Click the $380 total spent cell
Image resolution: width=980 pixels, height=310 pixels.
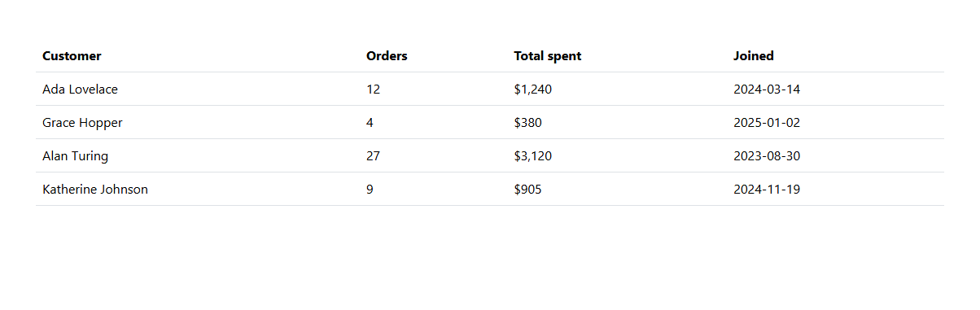[527, 123]
